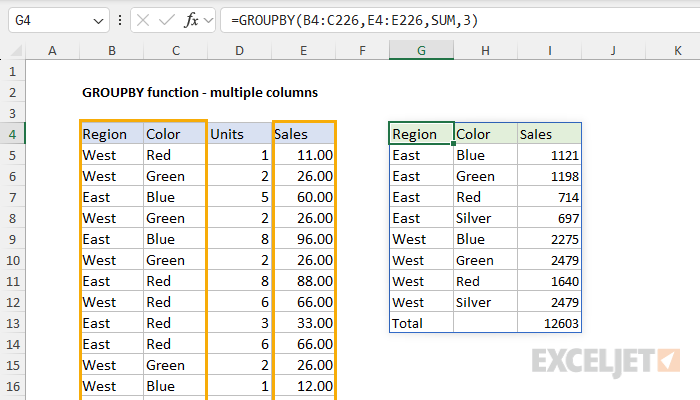Click the 'Sales' header in cell I4
The image size is (700, 400).
coord(550,134)
